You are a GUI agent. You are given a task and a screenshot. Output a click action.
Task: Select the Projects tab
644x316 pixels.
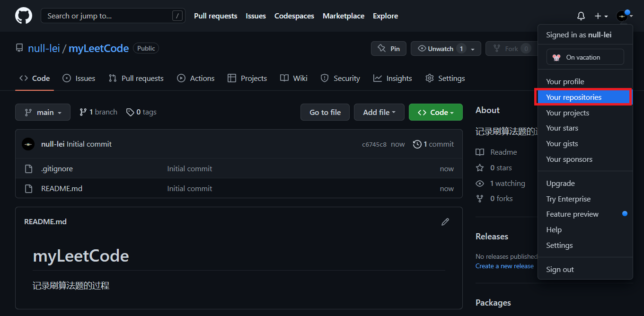[x=247, y=78]
